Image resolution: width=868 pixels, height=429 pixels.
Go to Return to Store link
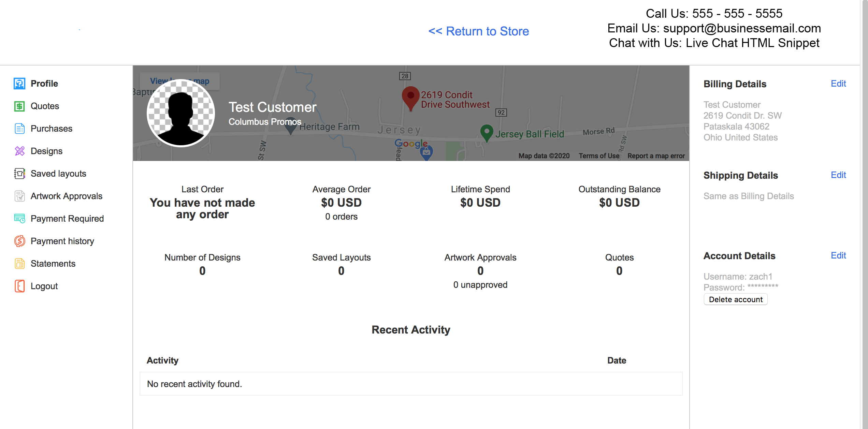tap(478, 31)
